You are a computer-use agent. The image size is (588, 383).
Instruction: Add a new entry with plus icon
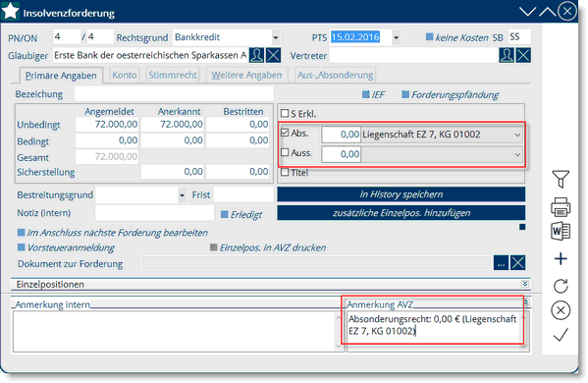tap(561, 259)
